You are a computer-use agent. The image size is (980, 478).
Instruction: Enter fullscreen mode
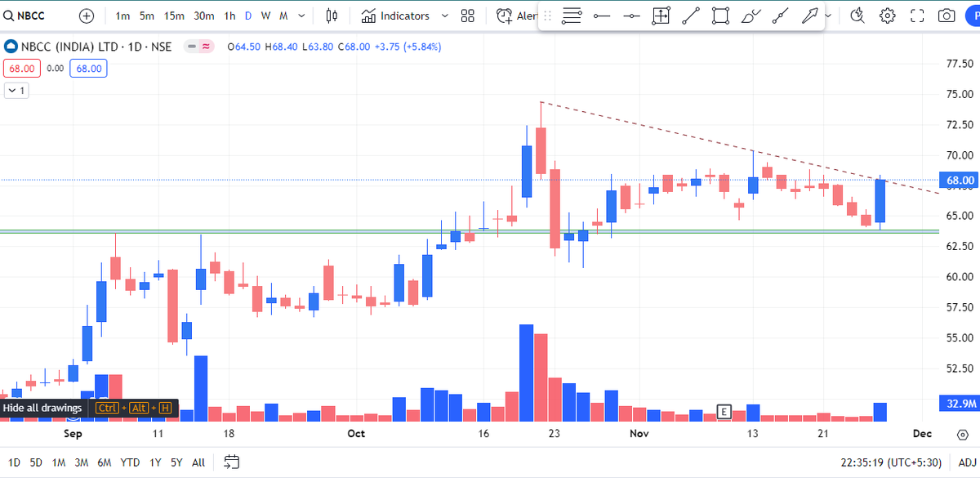(917, 16)
